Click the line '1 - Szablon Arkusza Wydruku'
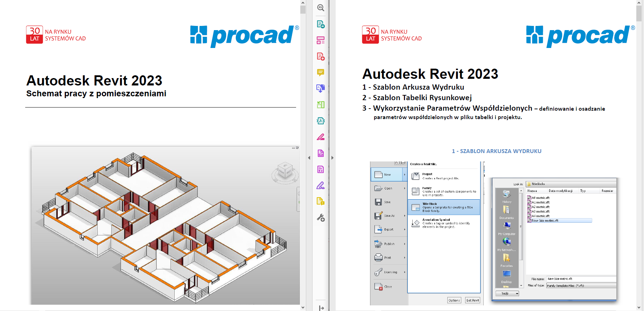This screenshot has width=644, height=311. (x=413, y=87)
